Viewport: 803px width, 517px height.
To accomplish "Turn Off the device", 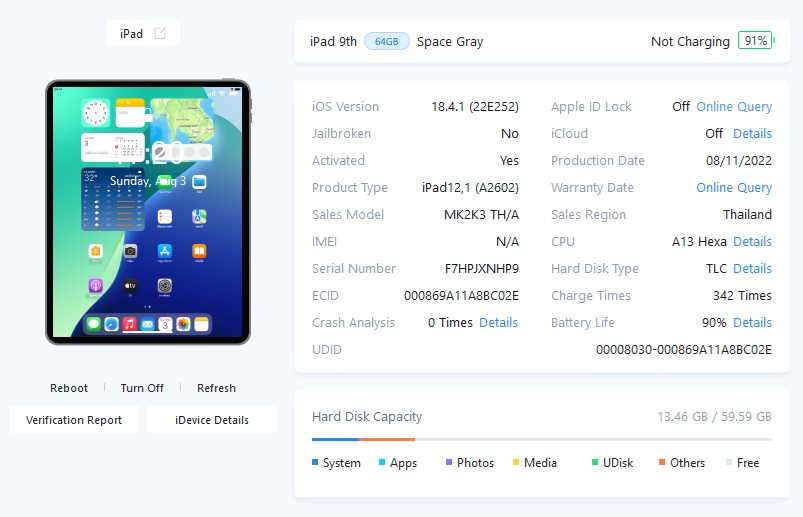I will [142, 388].
